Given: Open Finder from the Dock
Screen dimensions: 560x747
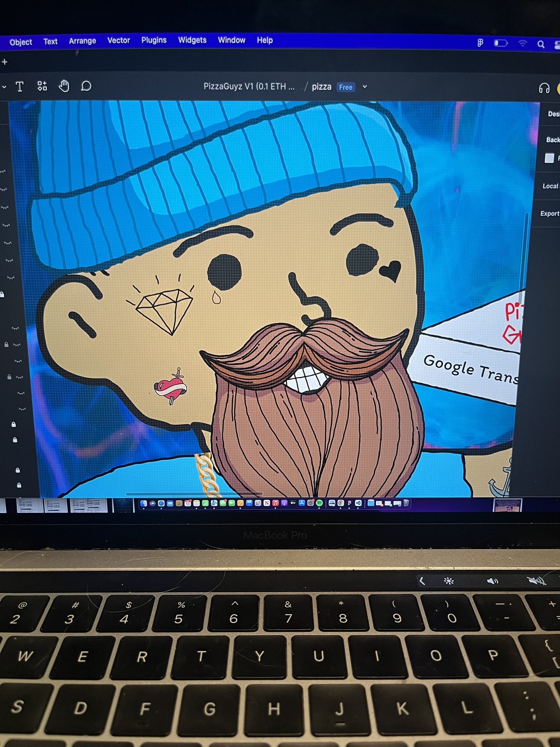Looking at the screenshot, I should pos(144,503).
